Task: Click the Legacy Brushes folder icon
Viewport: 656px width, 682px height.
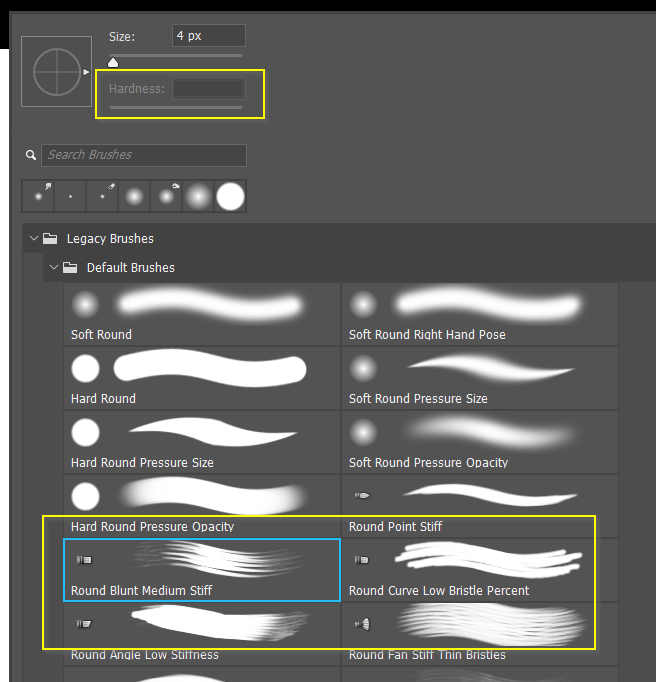Action: [50, 238]
